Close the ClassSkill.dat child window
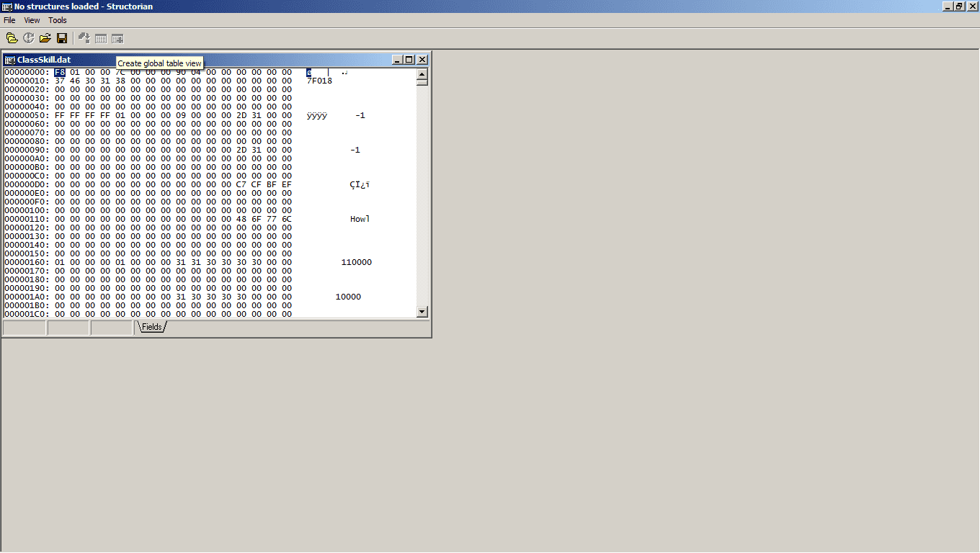Image resolution: width=980 pixels, height=553 pixels. pos(422,60)
